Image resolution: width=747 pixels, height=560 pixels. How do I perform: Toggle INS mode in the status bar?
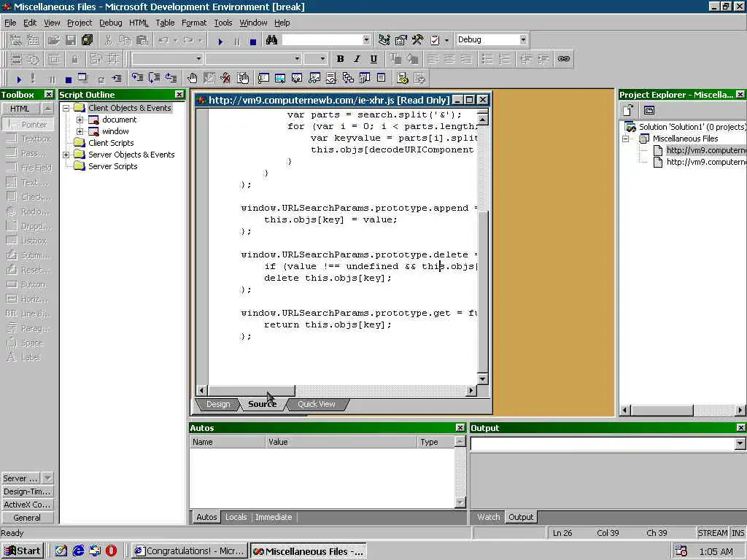coord(738,533)
